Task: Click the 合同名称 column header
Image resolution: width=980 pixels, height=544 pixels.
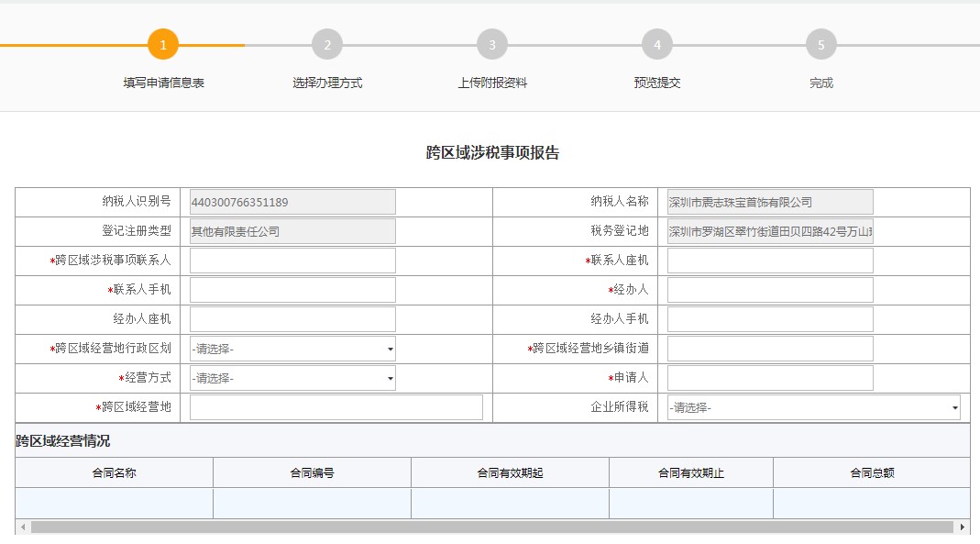Action: pyautogui.click(x=114, y=473)
